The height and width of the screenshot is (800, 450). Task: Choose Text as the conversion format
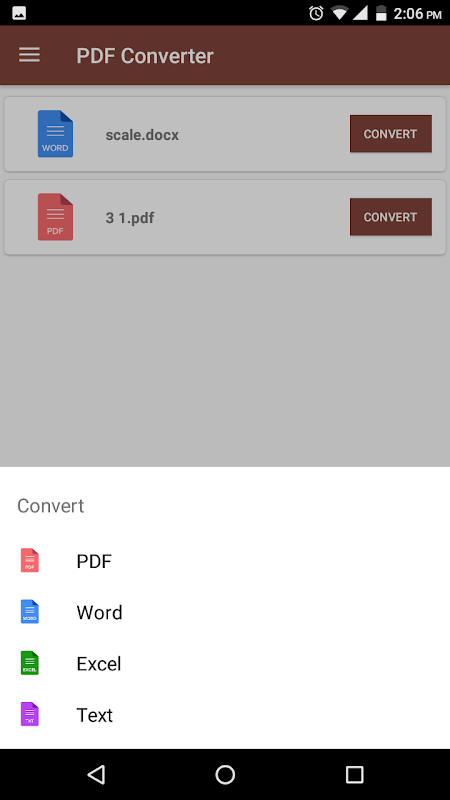click(x=225, y=715)
